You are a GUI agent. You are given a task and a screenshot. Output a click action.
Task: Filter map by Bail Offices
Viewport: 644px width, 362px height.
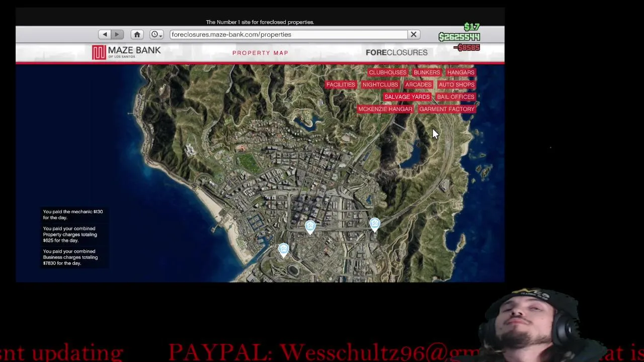tap(456, 97)
